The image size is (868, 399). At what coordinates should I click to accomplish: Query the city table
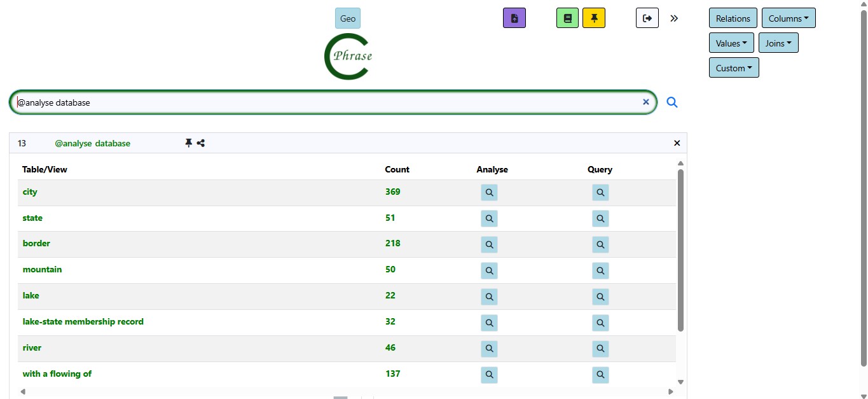point(600,193)
